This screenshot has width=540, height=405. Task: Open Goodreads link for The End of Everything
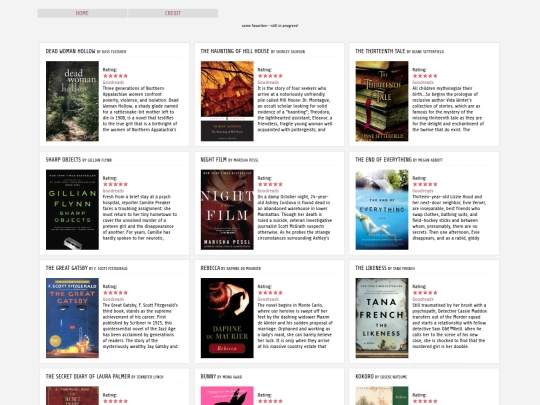[x=423, y=191]
